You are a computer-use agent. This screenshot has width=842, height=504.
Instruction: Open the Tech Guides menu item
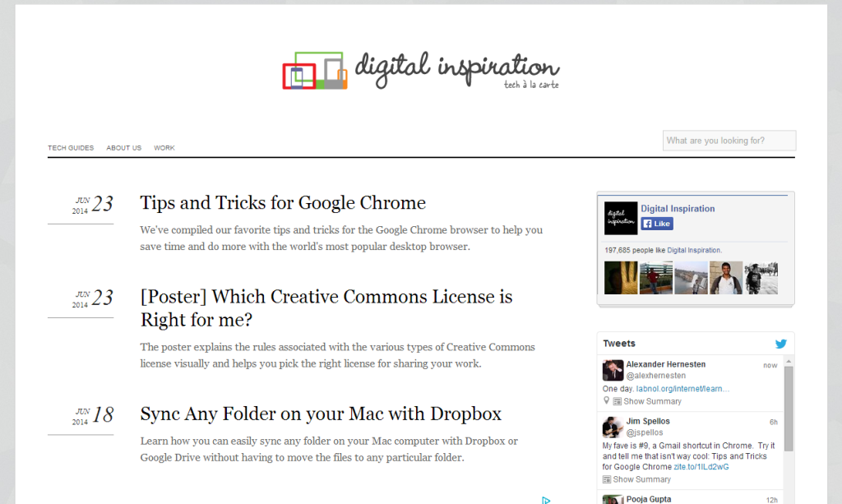(x=71, y=148)
